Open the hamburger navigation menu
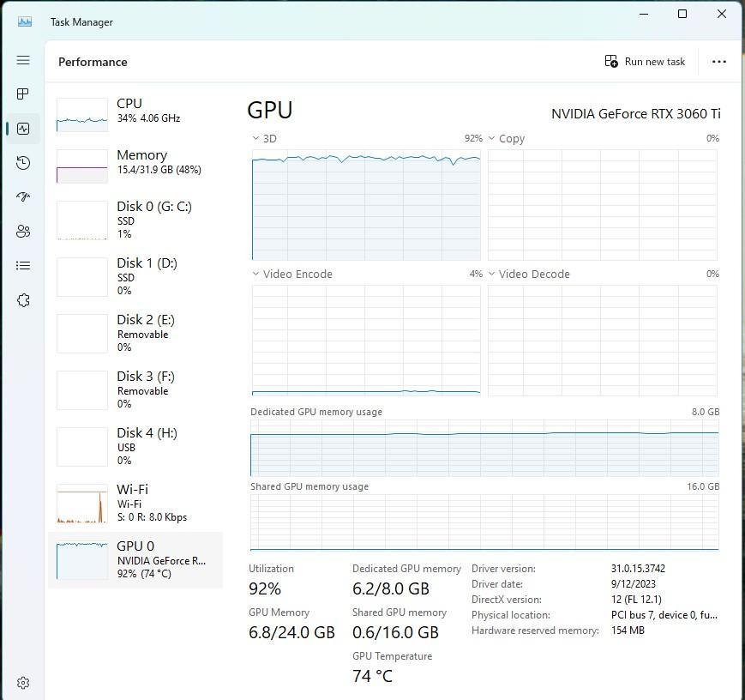 click(23, 60)
